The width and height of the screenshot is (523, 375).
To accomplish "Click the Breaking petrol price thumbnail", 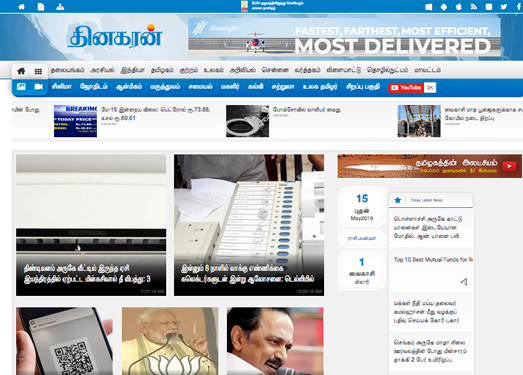I will click(x=75, y=121).
